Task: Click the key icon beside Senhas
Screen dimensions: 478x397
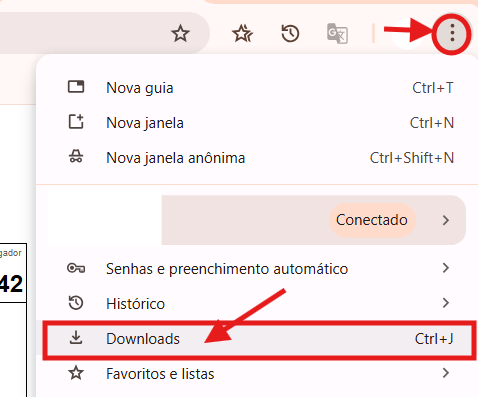Action: (x=76, y=268)
